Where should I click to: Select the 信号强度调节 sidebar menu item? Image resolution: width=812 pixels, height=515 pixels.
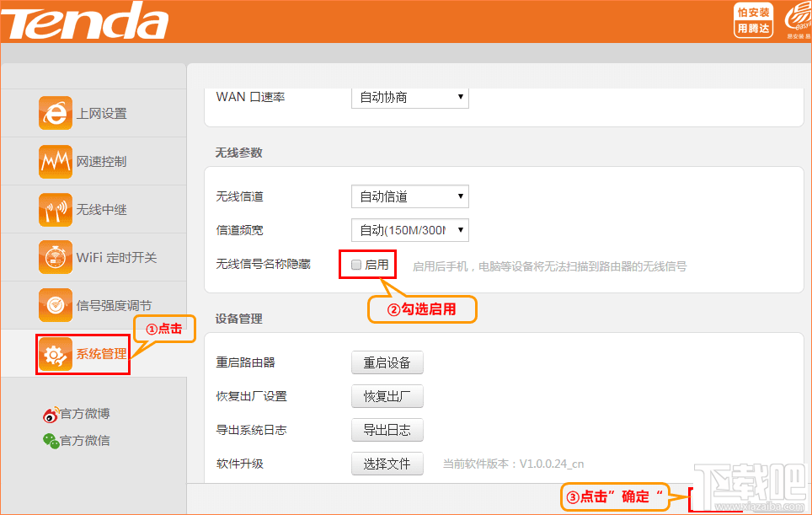coord(93,305)
